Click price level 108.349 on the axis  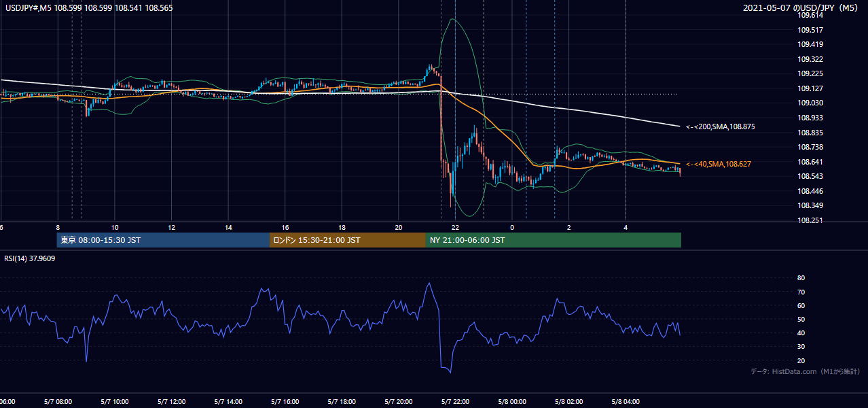point(810,205)
